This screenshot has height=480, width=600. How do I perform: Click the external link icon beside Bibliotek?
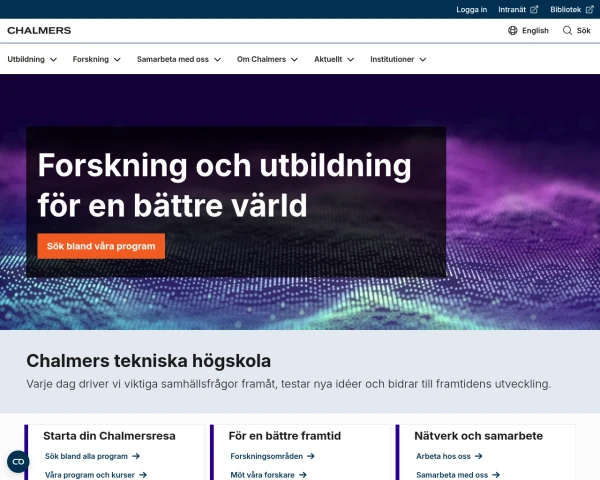click(x=590, y=10)
